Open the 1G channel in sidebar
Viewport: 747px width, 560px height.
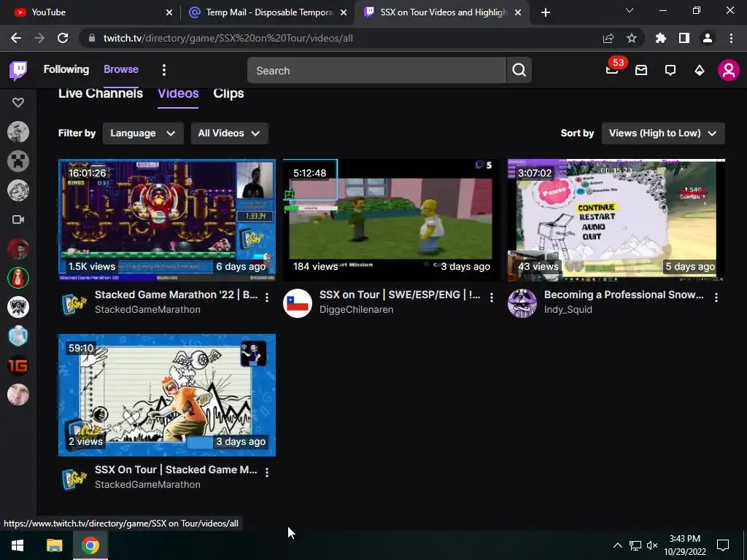click(18, 366)
